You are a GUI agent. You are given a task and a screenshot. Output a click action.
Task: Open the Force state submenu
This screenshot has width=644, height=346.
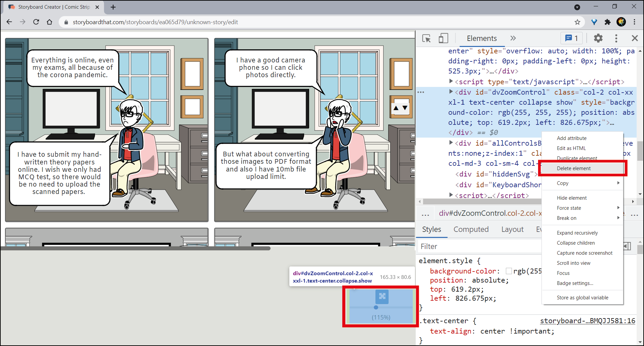point(583,208)
